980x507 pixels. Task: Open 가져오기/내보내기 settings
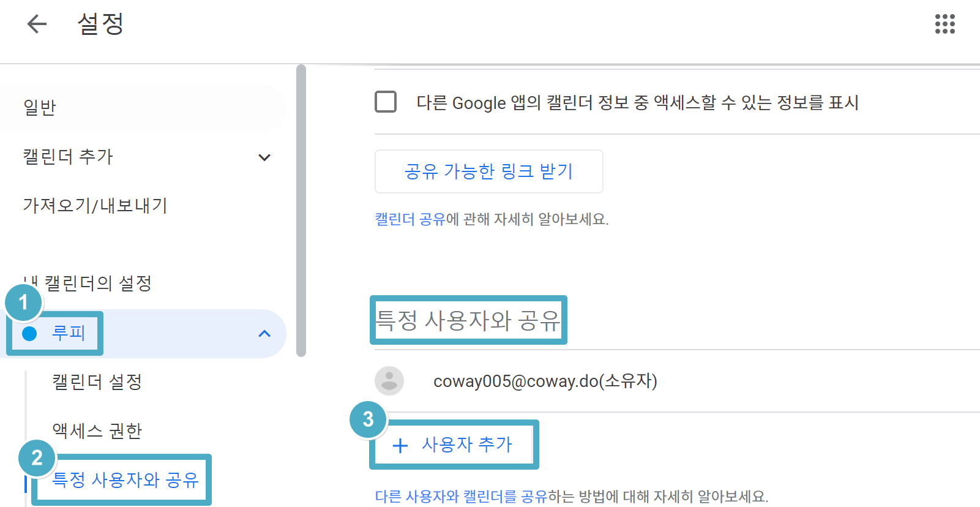(x=95, y=205)
